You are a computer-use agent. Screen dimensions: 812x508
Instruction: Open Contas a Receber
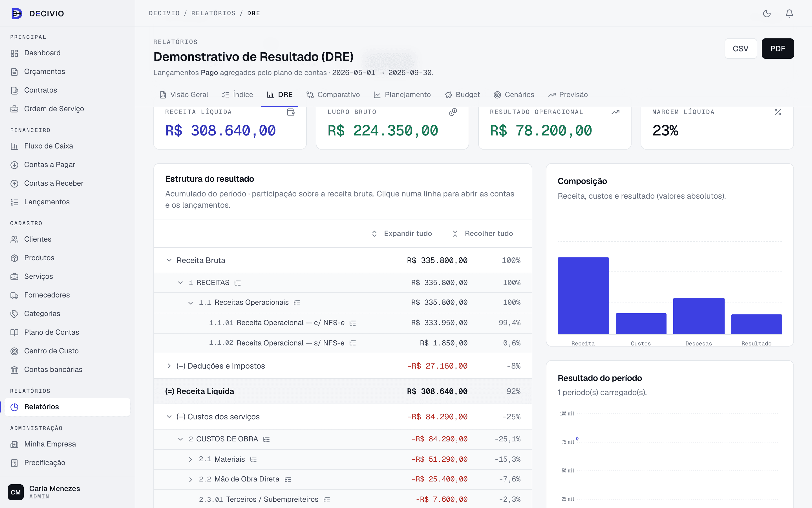click(67, 183)
